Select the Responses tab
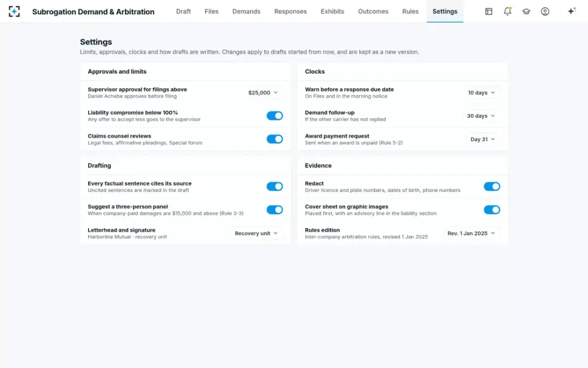 coord(291,11)
